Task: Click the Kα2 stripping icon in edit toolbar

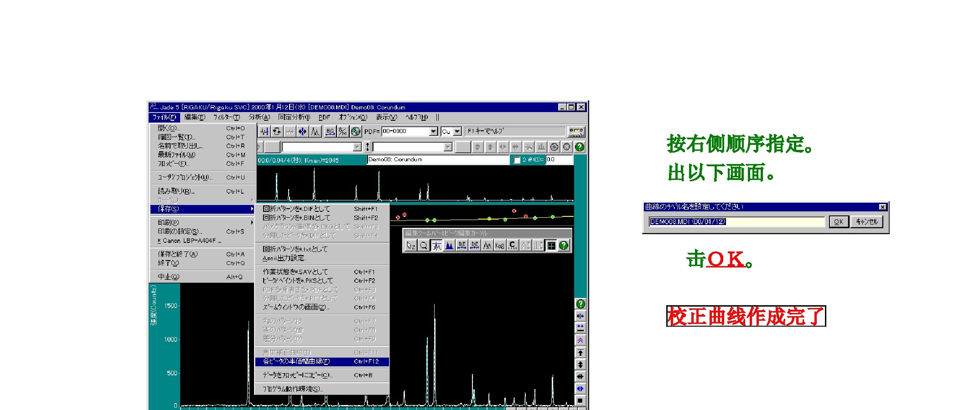Action: click(x=500, y=246)
